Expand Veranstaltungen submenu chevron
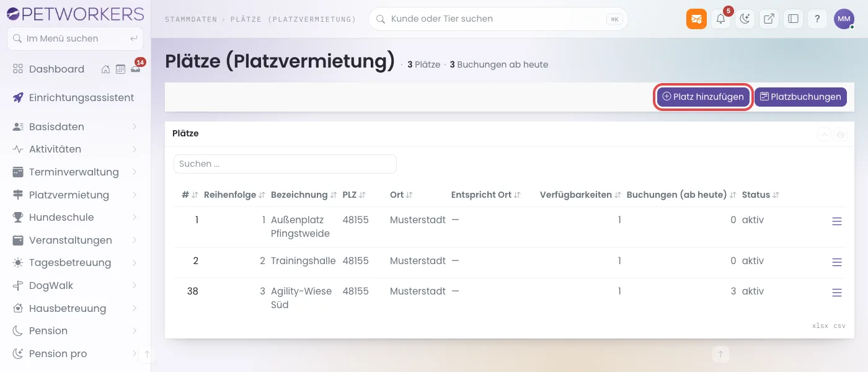Viewport: 868px width, 372px height. point(135,241)
